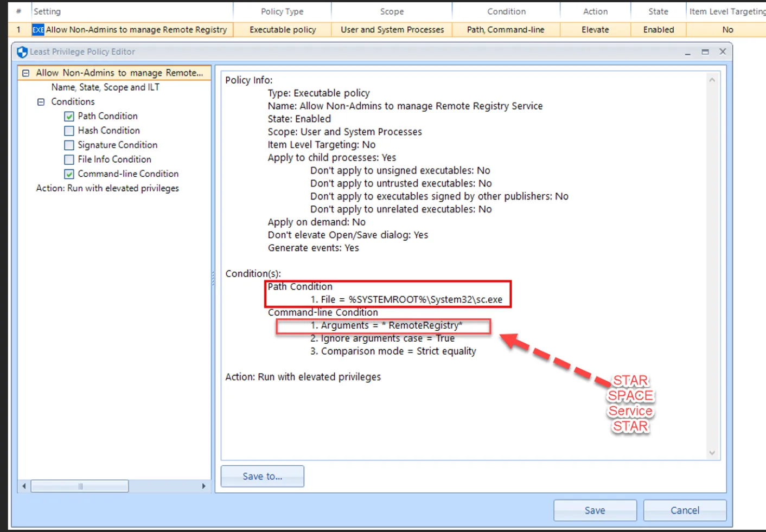This screenshot has height=532, width=766.
Task: Minimize the Policy Editor window
Action: pyautogui.click(x=687, y=52)
